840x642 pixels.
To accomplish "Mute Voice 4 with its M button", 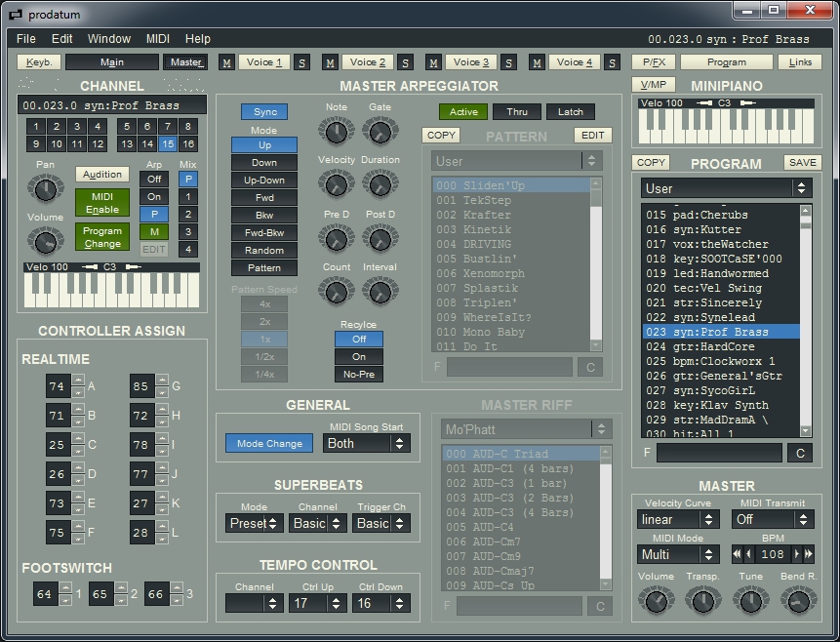I will (537, 62).
